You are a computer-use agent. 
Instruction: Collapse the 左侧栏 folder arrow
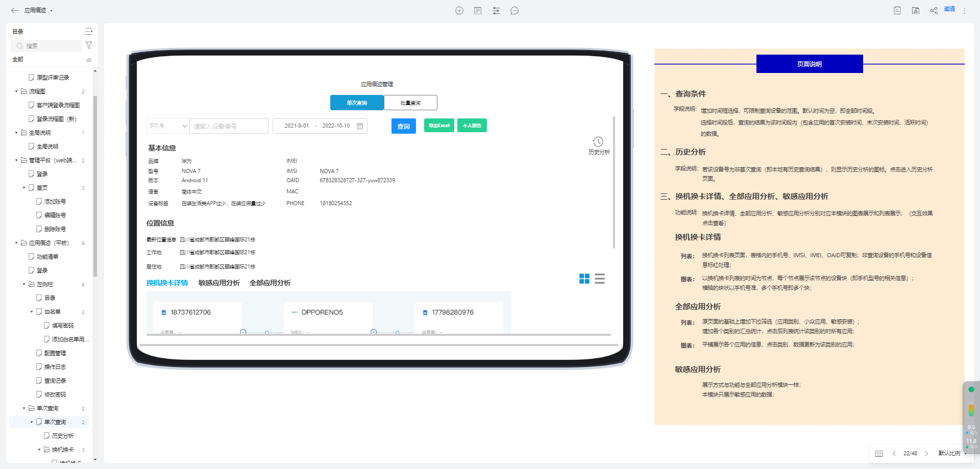tap(24, 284)
